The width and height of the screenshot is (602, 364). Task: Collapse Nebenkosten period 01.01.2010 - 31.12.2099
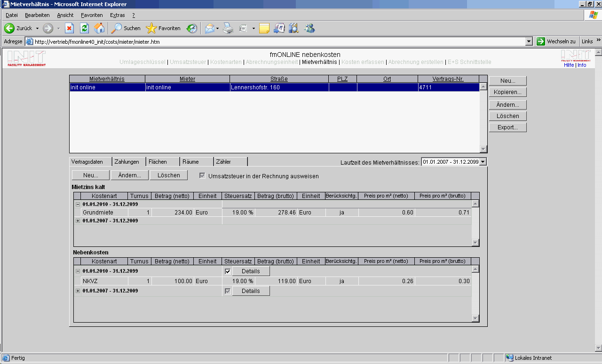78,271
